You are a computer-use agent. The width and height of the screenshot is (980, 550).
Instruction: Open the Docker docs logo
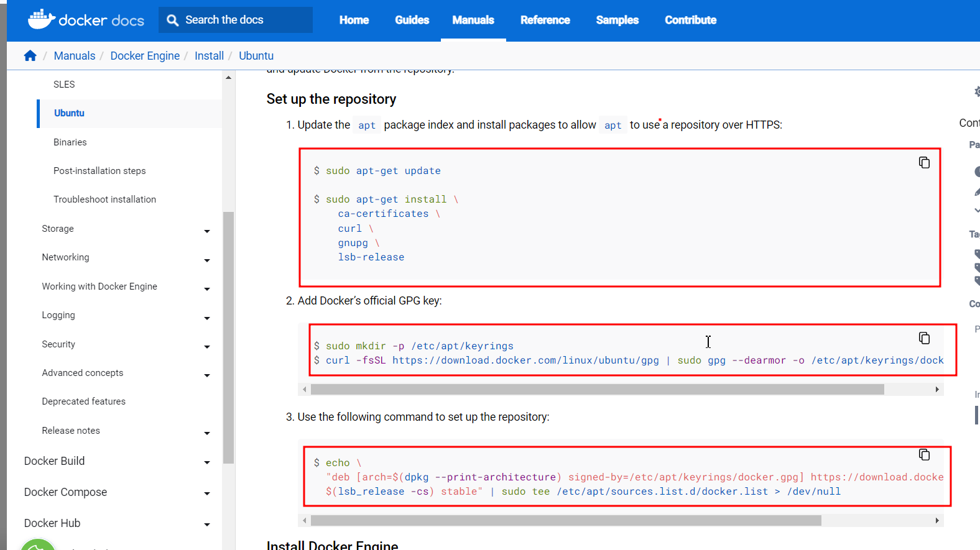86,20
